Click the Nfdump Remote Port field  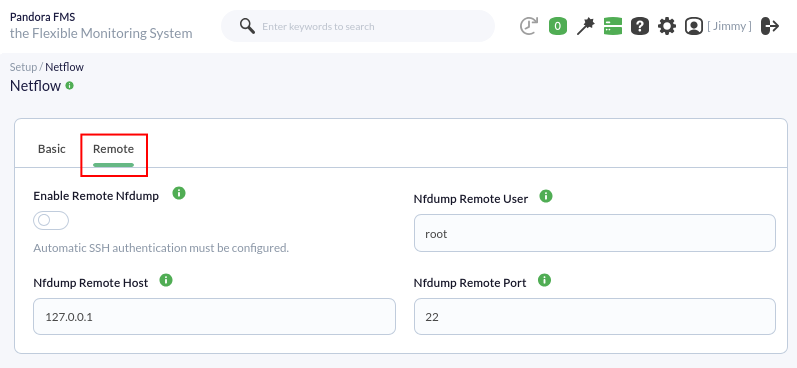point(595,317)
